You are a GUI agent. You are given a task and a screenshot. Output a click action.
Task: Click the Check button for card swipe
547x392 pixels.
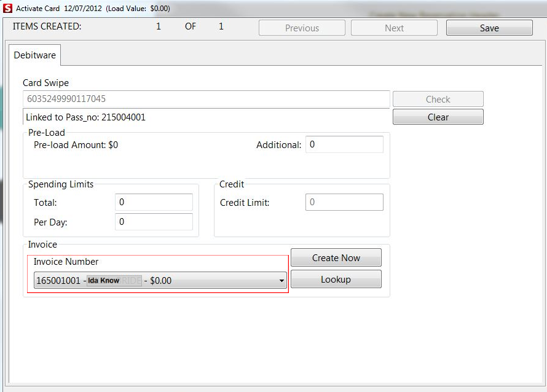pyautogui.click(x=438, y=98)
